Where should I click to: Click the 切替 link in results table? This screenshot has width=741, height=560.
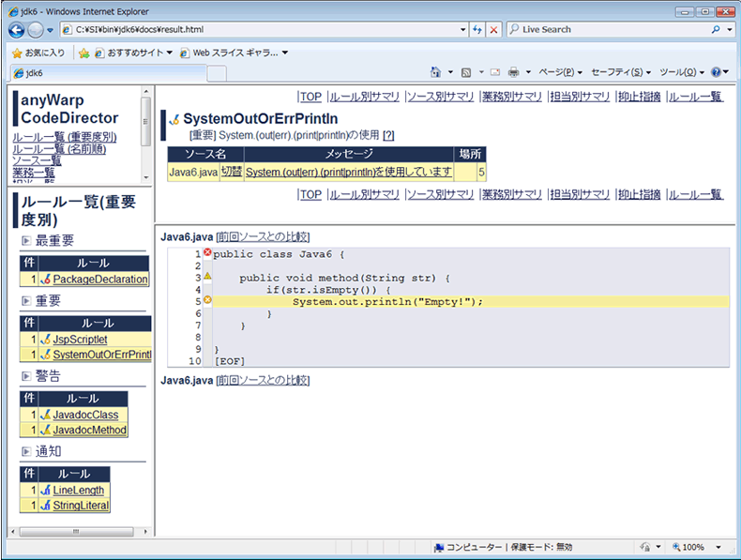pyautogui.click(x=231, y=172)
